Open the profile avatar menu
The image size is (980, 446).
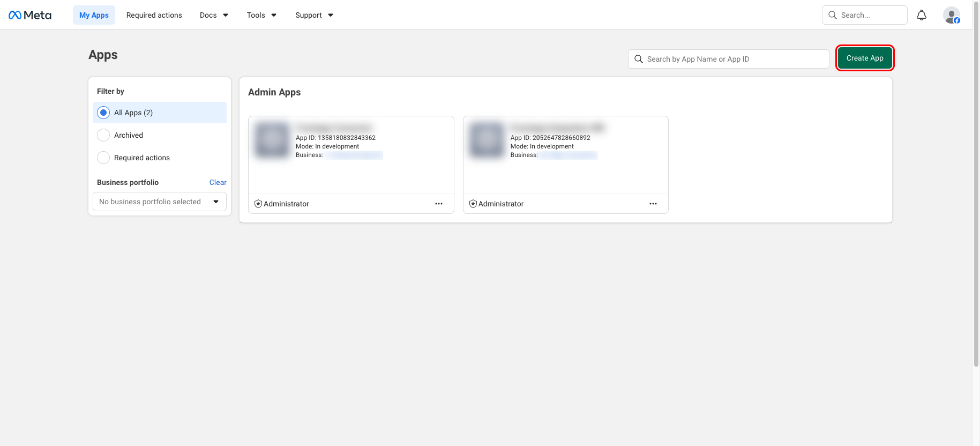[952, 15]
